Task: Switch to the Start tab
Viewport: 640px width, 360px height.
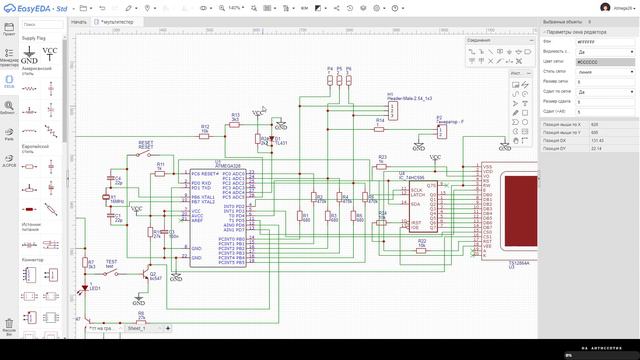Action: [x=79, y=22]
